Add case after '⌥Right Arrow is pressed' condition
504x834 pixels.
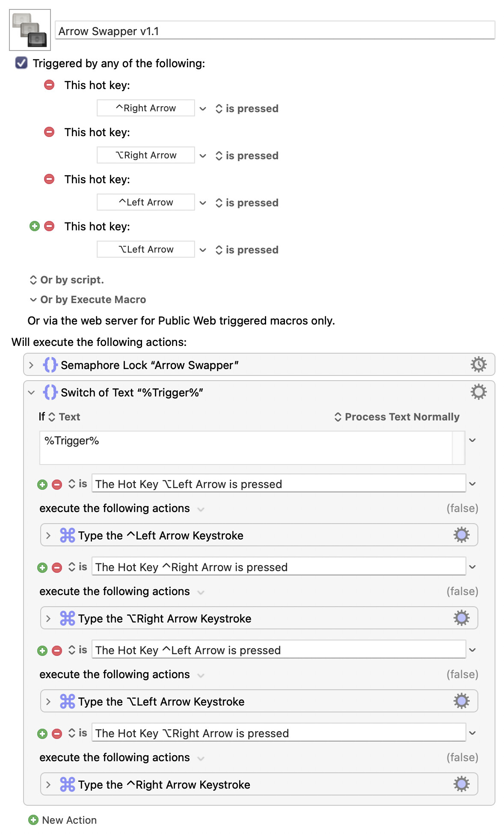pyautogui.click(x=42, y=734)
